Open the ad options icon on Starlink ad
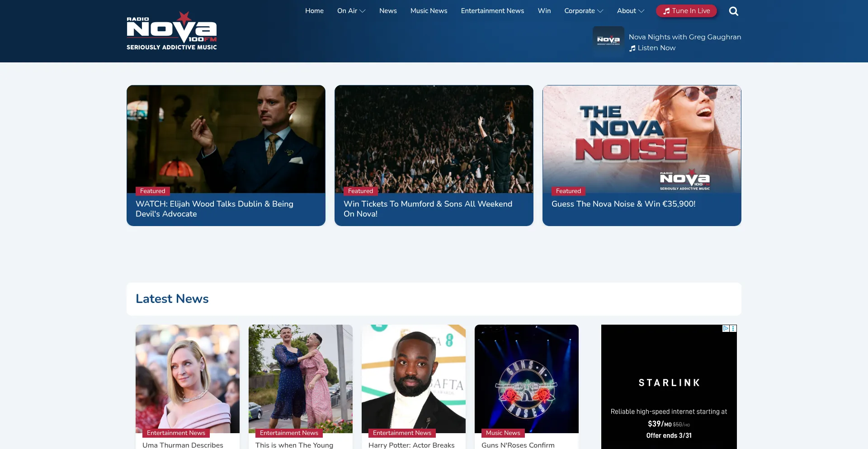This screenshot has height=449, width=868. pos(733,328)
